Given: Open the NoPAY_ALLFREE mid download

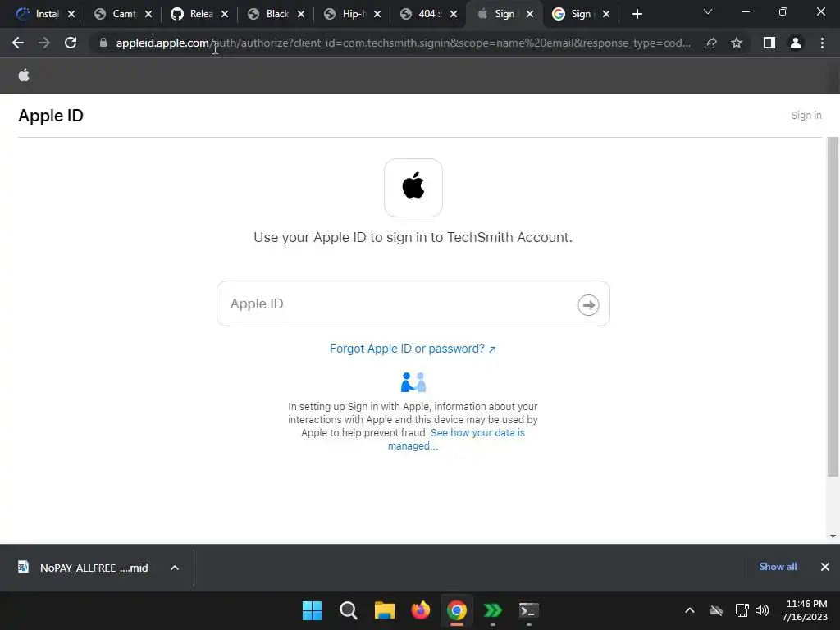Looking at the screenshot, I should tap(83, 568).
